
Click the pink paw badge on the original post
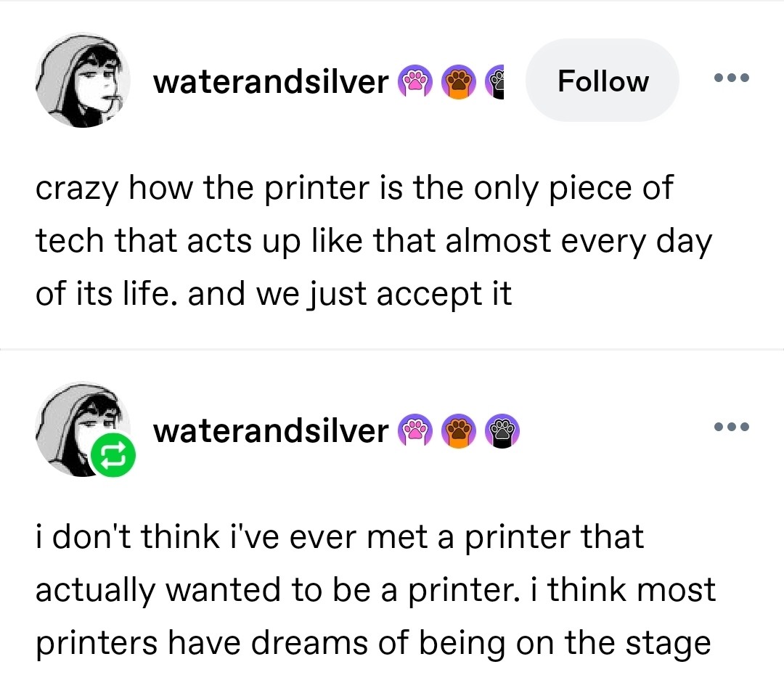pos(414,82)
